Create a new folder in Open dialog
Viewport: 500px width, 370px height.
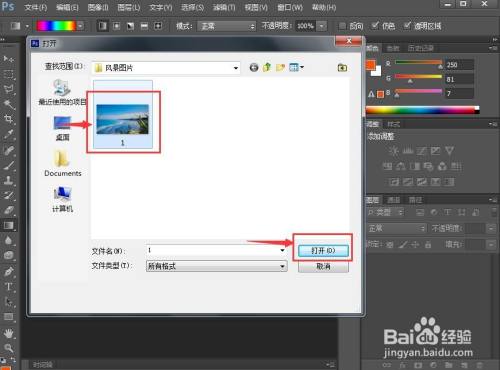[x=280, y=68]
